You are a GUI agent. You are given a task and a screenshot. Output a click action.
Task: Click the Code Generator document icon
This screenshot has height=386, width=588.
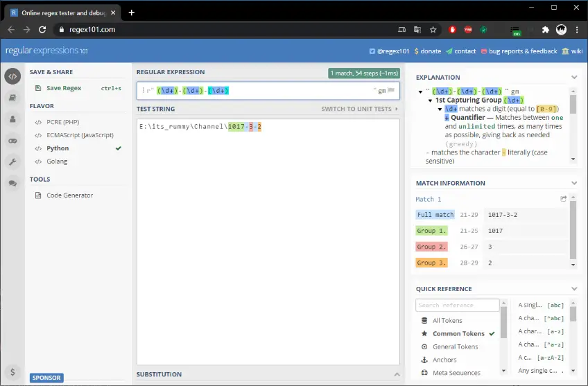coord(38,195)
